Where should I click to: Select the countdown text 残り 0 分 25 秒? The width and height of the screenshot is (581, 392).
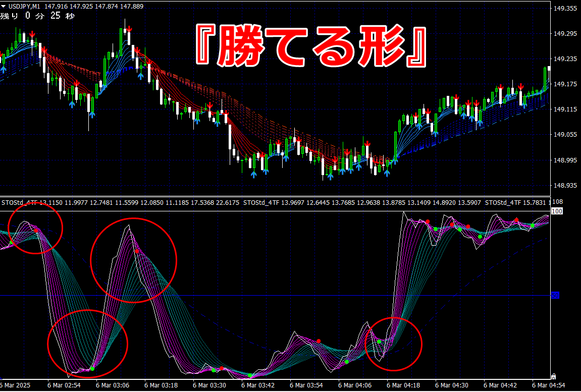(37, 16)
